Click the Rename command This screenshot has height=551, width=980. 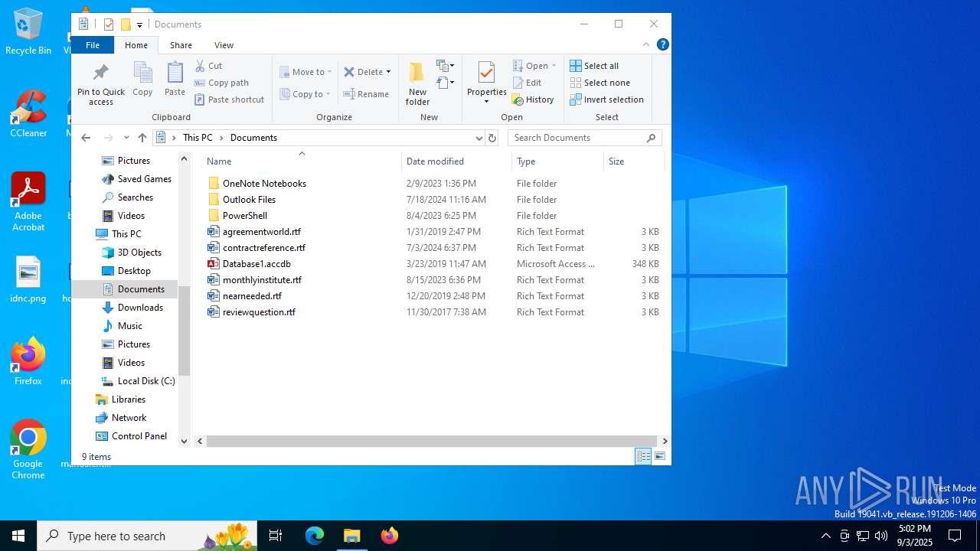click(x=366, y=94)
